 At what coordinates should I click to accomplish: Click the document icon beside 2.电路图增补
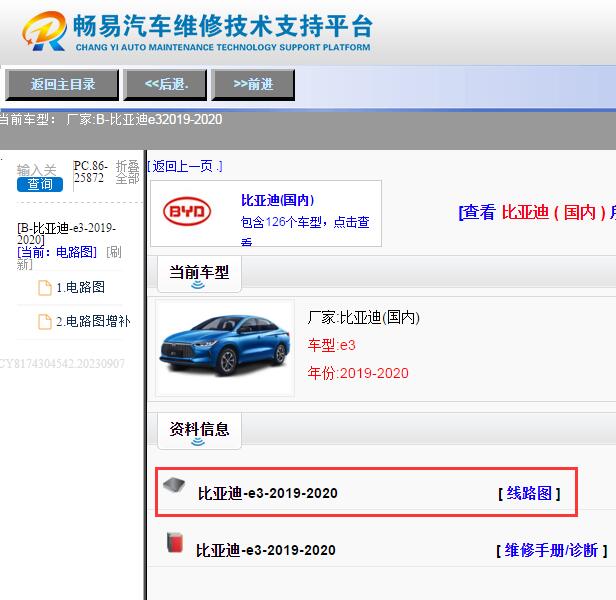click(45, 322)
